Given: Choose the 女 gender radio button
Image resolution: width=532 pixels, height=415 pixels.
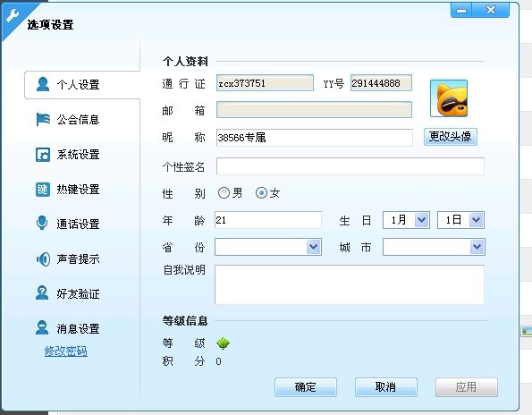Looking at the screenshot, I should point(261,193).
